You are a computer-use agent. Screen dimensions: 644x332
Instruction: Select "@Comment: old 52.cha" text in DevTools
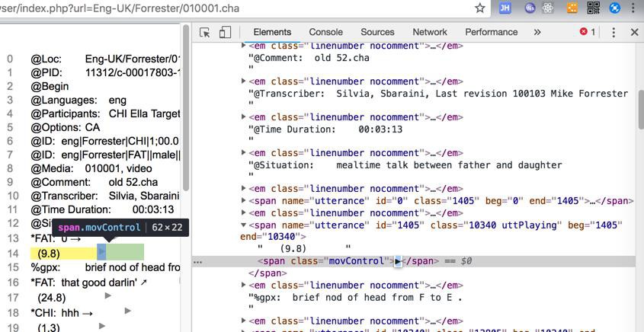click(309, 58)
